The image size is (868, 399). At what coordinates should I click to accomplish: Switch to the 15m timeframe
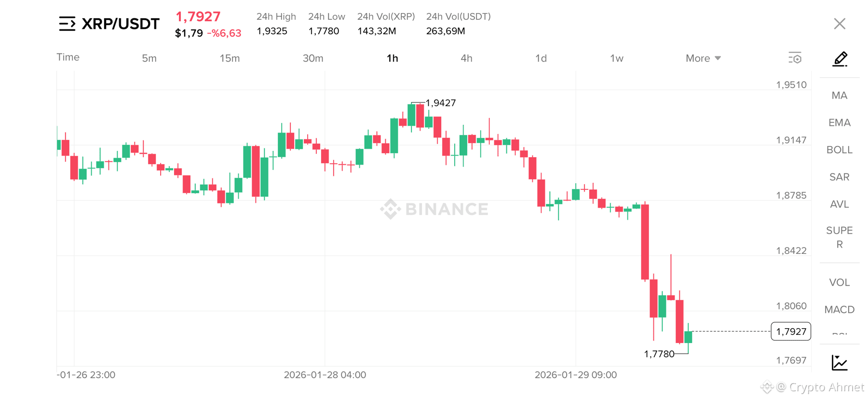click(x=230, y=58)
